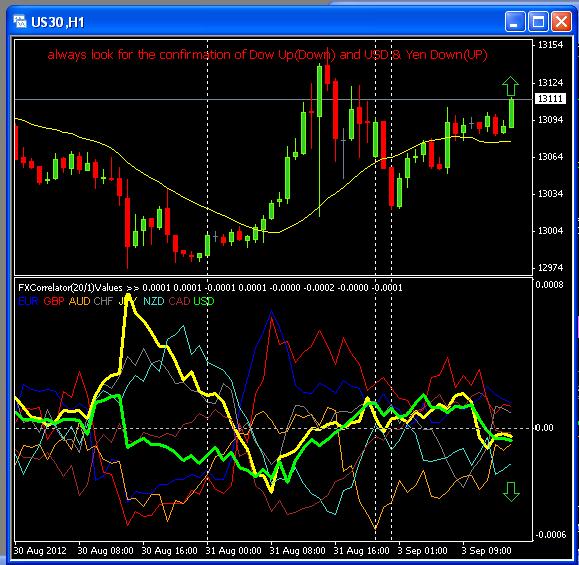
Task: Click the USD legend label
Action: coord(204,301)
